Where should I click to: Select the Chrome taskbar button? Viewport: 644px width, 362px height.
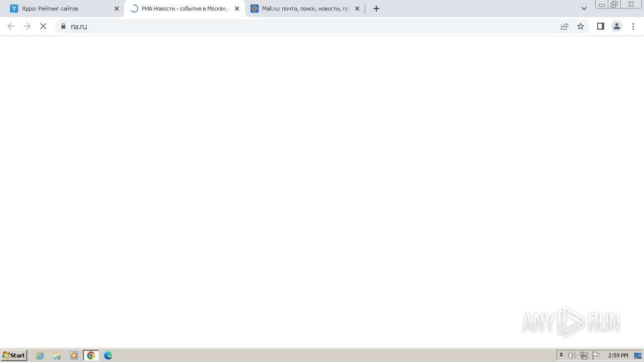pos(91,355)
